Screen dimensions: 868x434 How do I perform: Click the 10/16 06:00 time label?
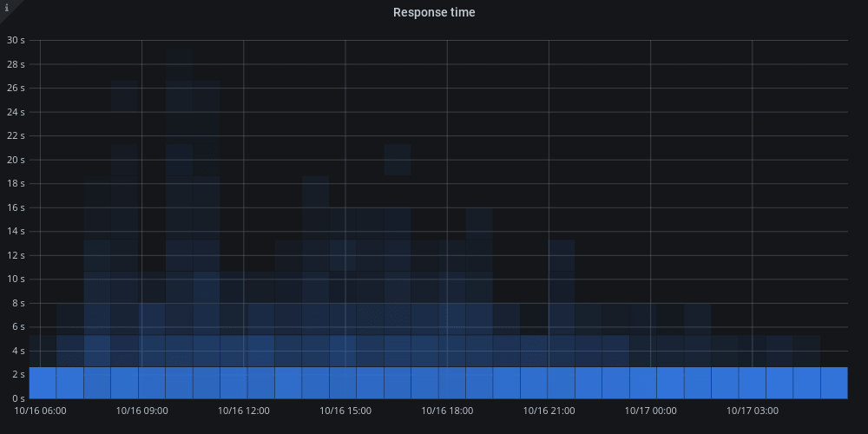pos(40,411)
